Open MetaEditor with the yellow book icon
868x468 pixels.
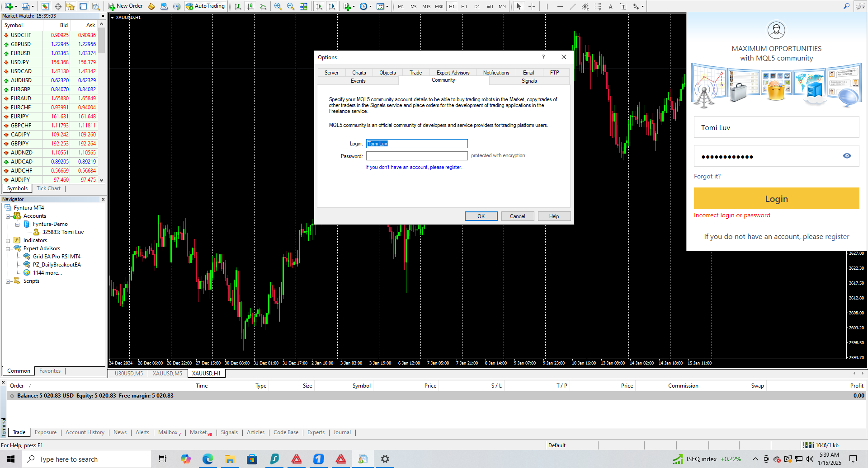(x=152, y=6)
